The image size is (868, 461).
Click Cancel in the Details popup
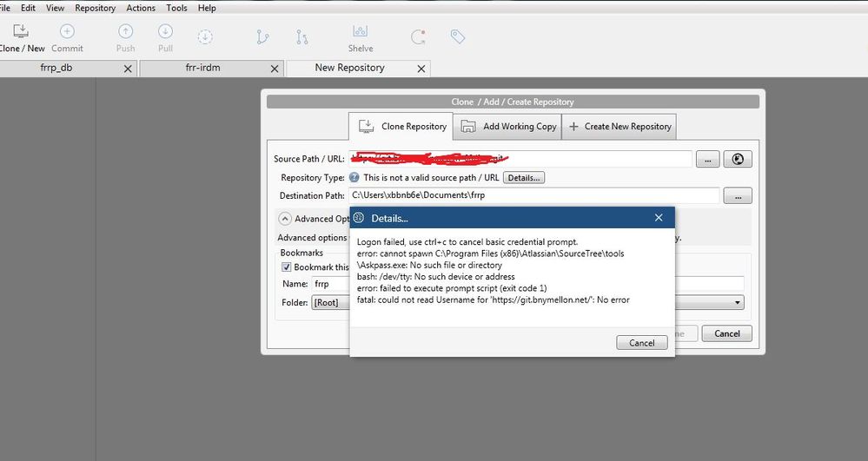point(641,343)
